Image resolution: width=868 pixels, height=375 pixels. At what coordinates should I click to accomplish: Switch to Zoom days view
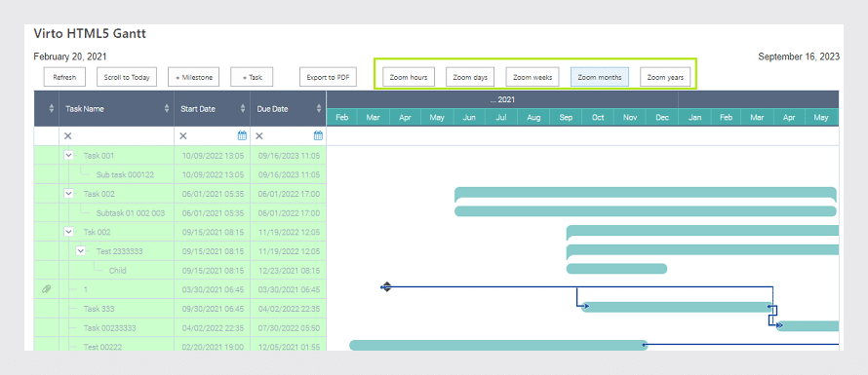470,77
